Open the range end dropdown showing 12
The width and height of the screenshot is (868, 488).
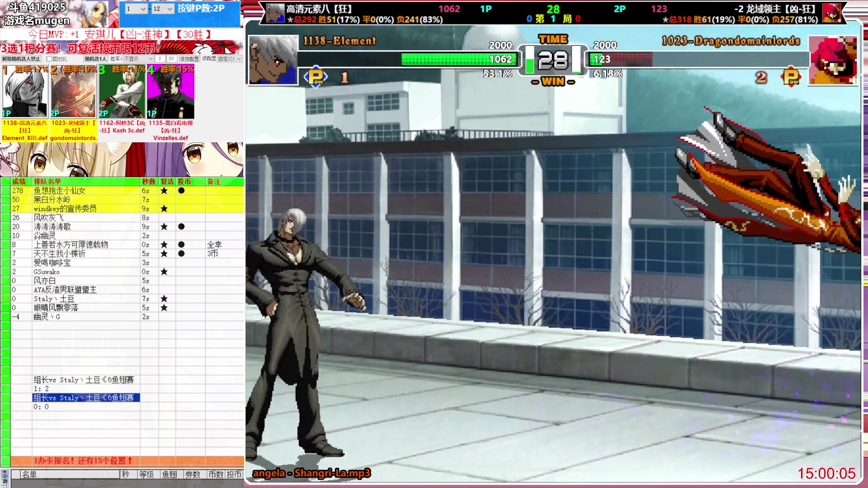click(x=163, y=9)
